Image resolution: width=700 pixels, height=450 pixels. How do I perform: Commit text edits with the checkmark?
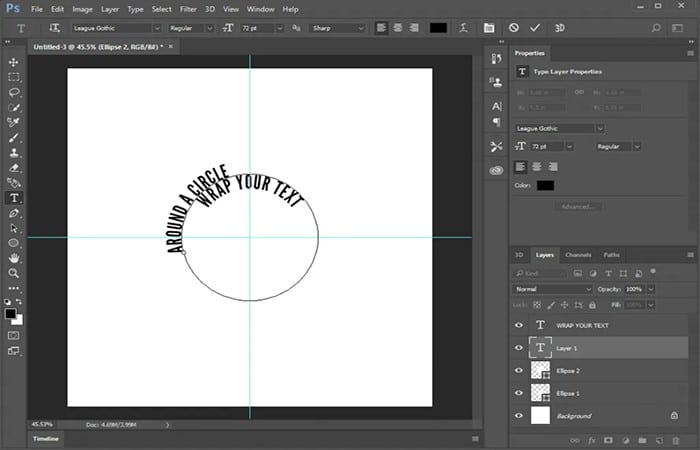coord(535,28)
